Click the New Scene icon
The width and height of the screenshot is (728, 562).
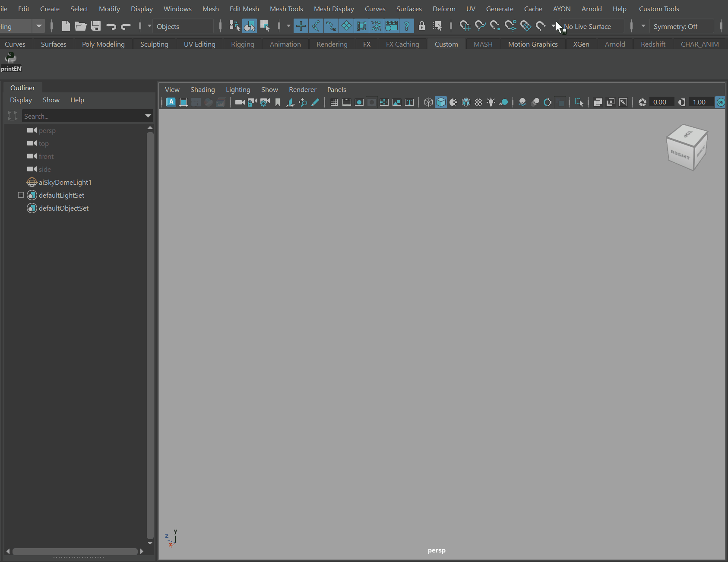click(66, 26)
